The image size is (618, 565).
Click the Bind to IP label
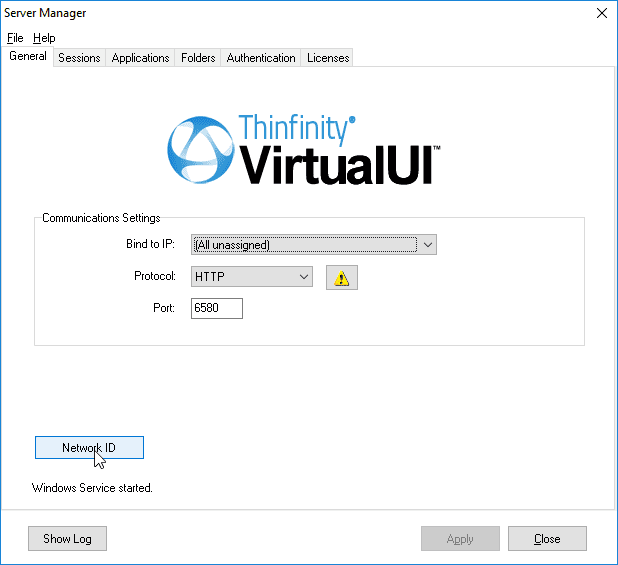(x=150, y=244)
